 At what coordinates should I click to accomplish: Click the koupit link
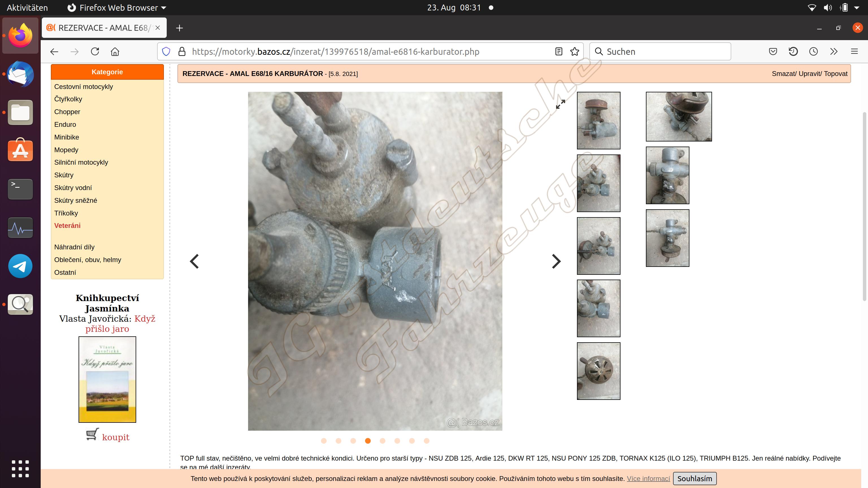(x=116, y=437)
